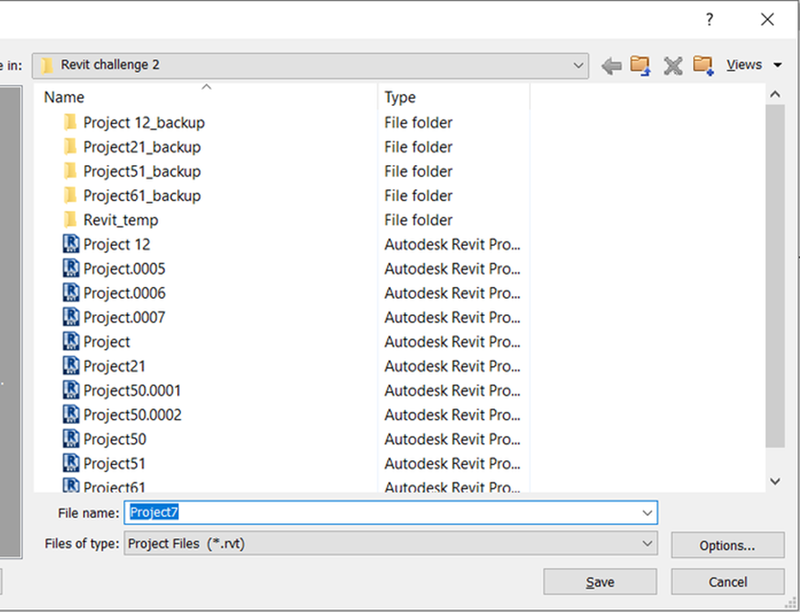Pick the Revit icon next to Project.0007

[71, 317]
